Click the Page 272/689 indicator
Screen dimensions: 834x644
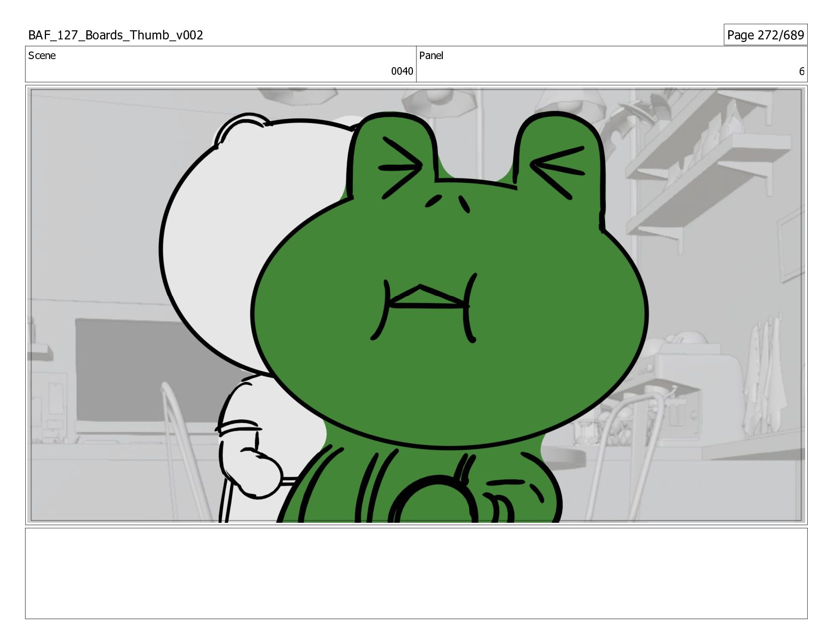765,35
